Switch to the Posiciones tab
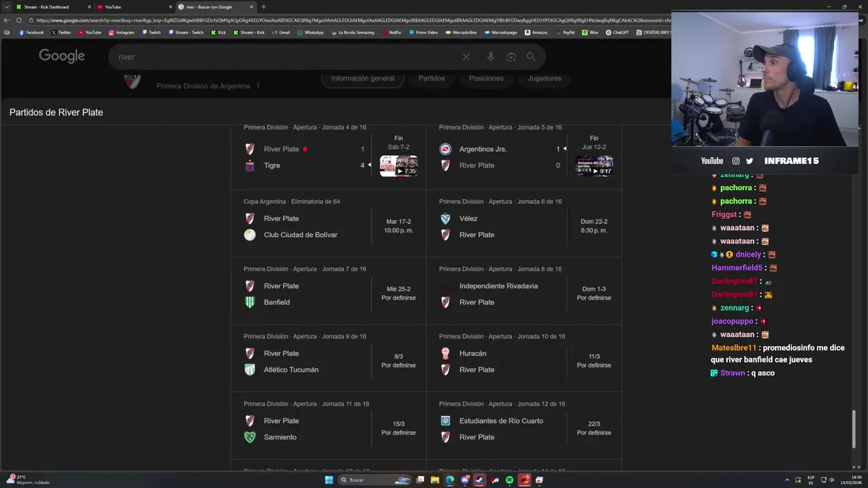 click(486, 79)
